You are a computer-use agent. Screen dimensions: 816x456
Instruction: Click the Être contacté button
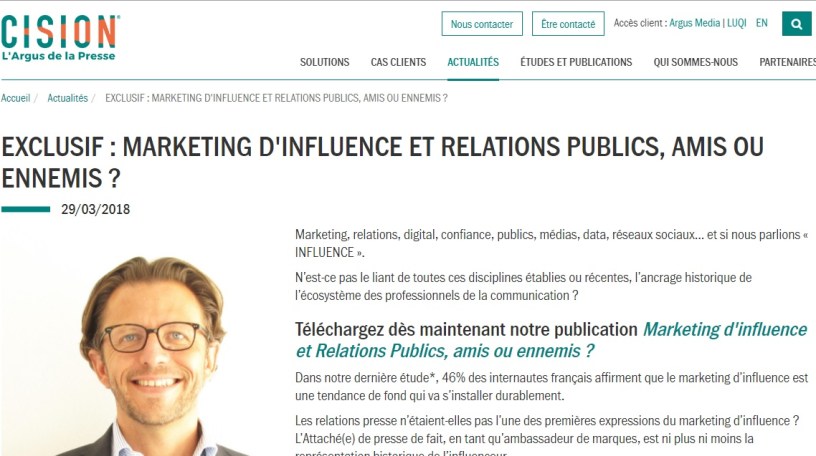568,24
